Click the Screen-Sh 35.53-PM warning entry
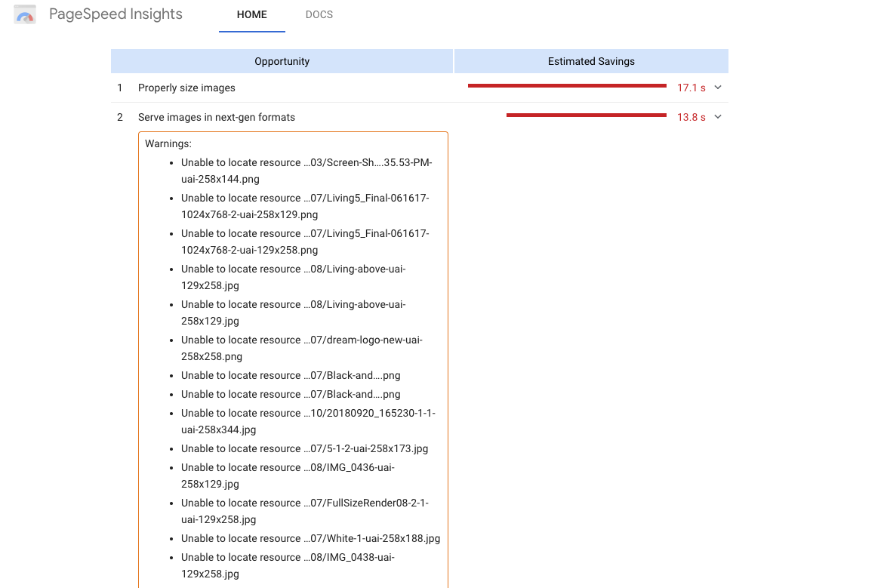This screenshot has width=887, height=588. coord(306,171)
